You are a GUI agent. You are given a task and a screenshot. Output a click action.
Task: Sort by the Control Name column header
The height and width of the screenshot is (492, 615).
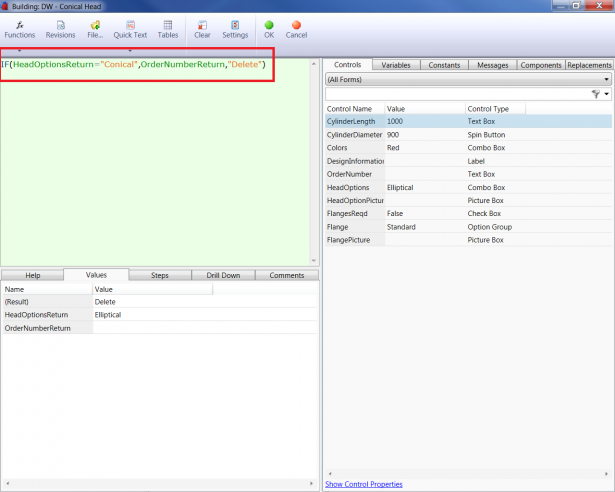click(355, 109)
